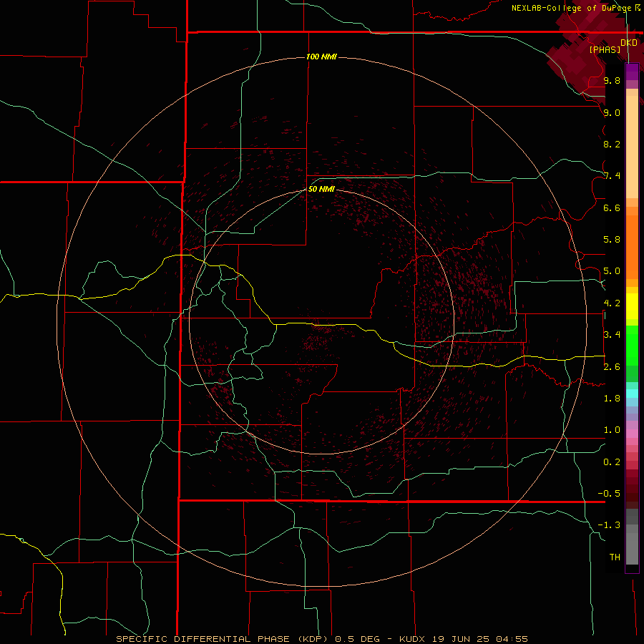Click the 19 JUN 25 04:55 timestamp

coord(479,639)
